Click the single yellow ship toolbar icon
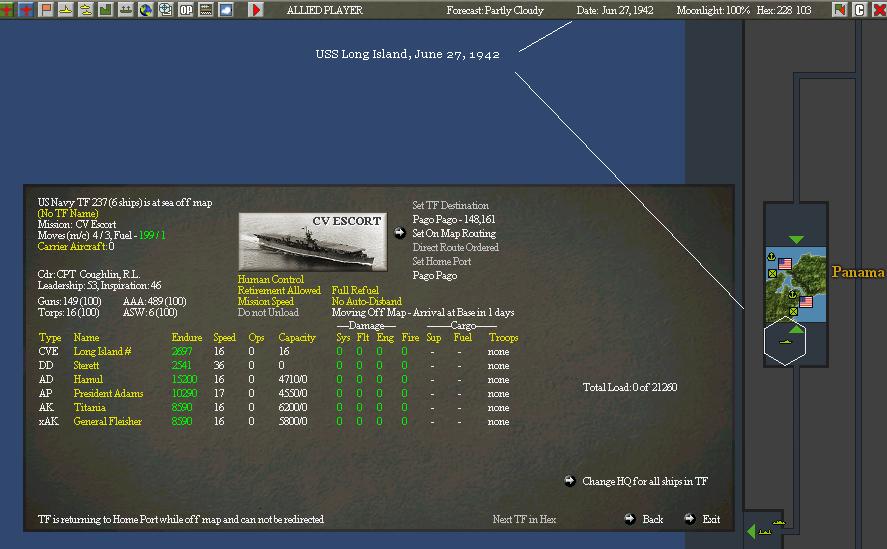This screenshot has height=549, width=887. pyautogui.click(x=66, y=9)
